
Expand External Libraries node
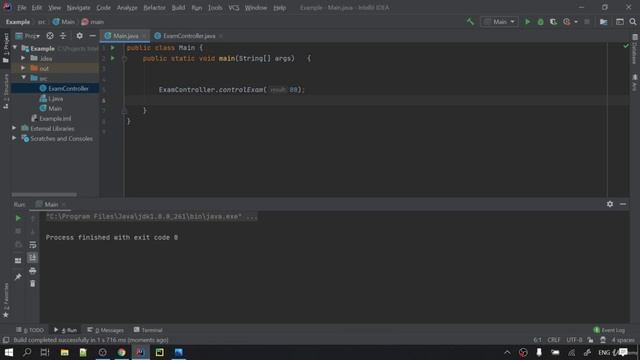(x=14, y=129)
